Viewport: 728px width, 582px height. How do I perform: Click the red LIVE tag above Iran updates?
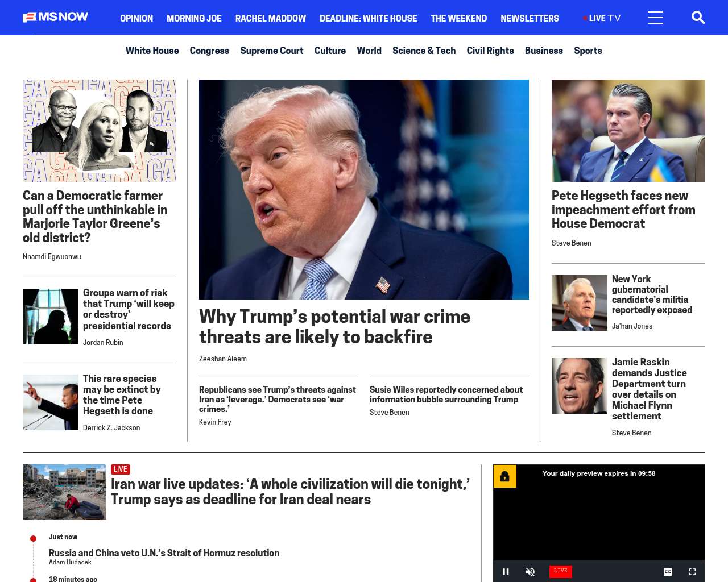(121, 469)
